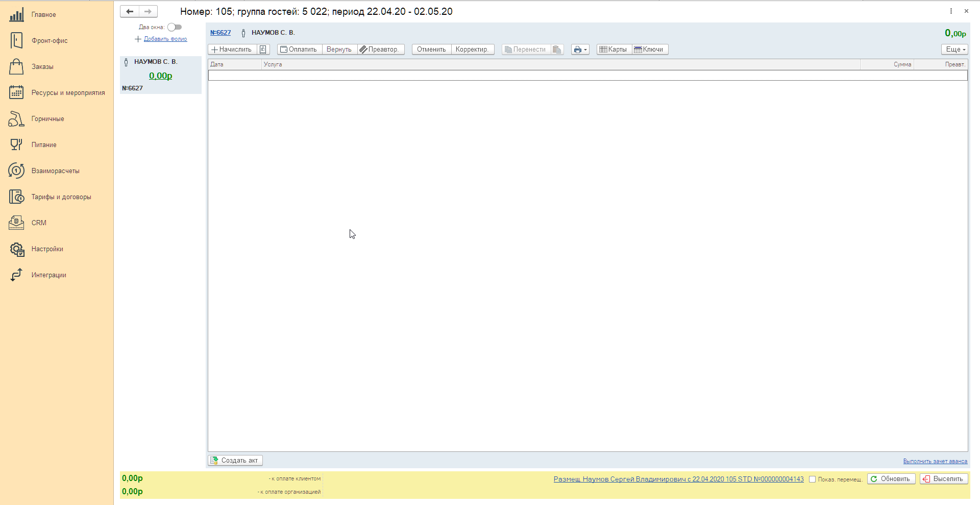Click the Отменить button

[x=431, y=50]
